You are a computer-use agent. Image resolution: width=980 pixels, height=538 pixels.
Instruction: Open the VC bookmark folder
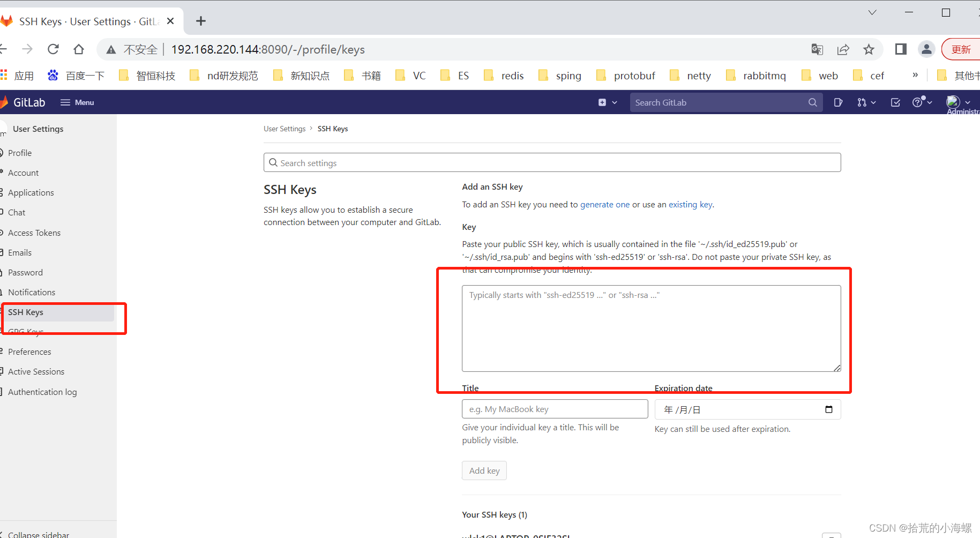[410, 76]
